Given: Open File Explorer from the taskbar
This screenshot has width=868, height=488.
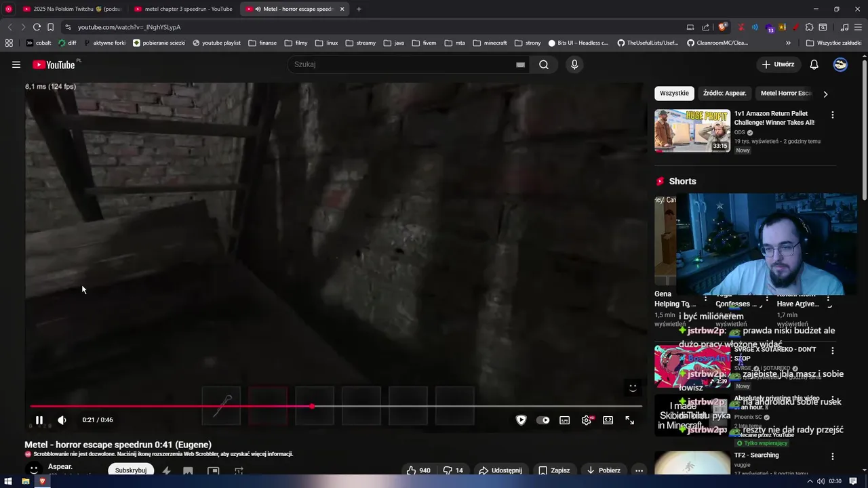Looking at the screenshot, I should [x=26, y=481].
